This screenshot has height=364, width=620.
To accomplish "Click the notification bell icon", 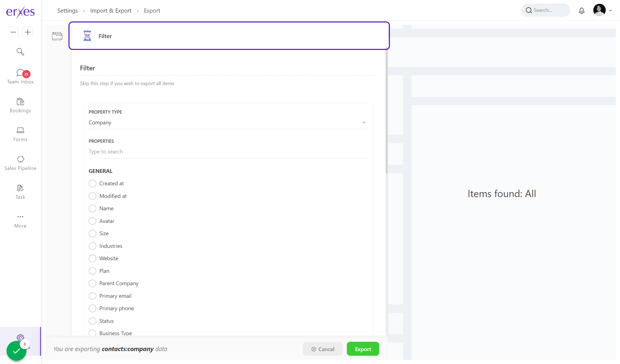I will [582, 10].
